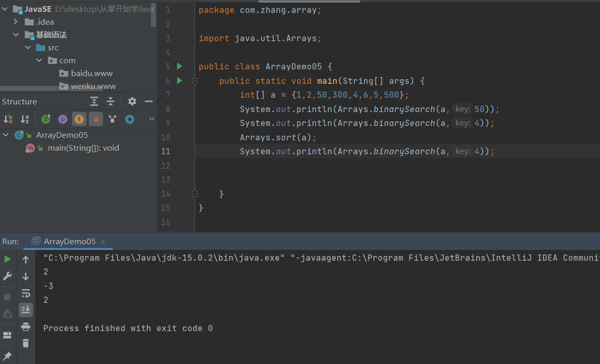
Task: Click the disabled attach debugger bug icon
Action: [x=7, y=314]
